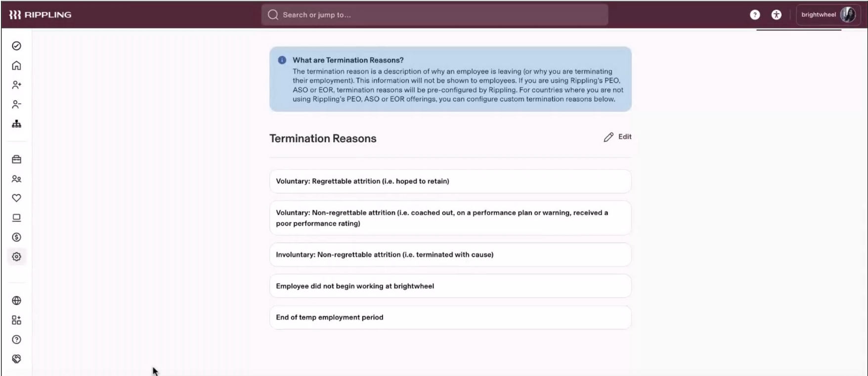Viewport: 868px width, 376px height.
Task: Open the heart benefits icon in sidebar
Action: (16, 198)
